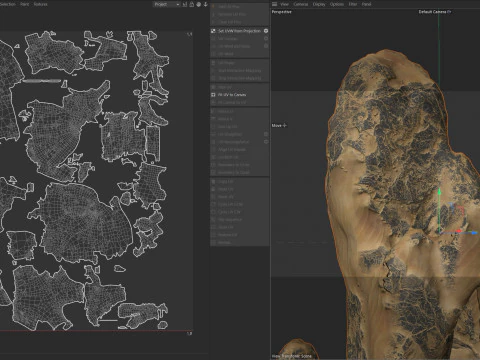Click the lock icon beside Project dropdown
Image resolution: width=480 pixels, height=360 pixels.
(192, 4)
